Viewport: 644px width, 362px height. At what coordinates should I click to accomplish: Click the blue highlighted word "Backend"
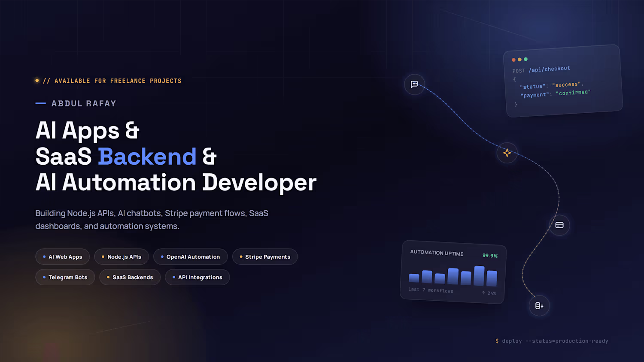[x=147, y=157]
